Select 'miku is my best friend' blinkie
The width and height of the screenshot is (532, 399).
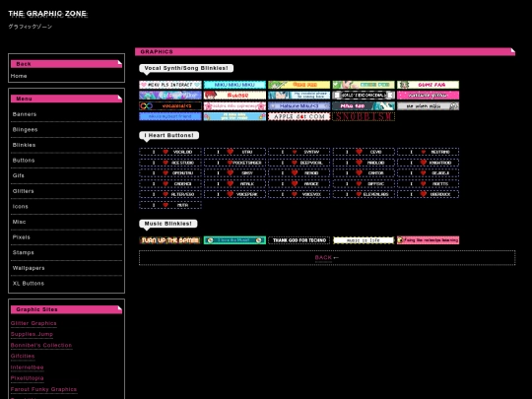coord(170,116)
